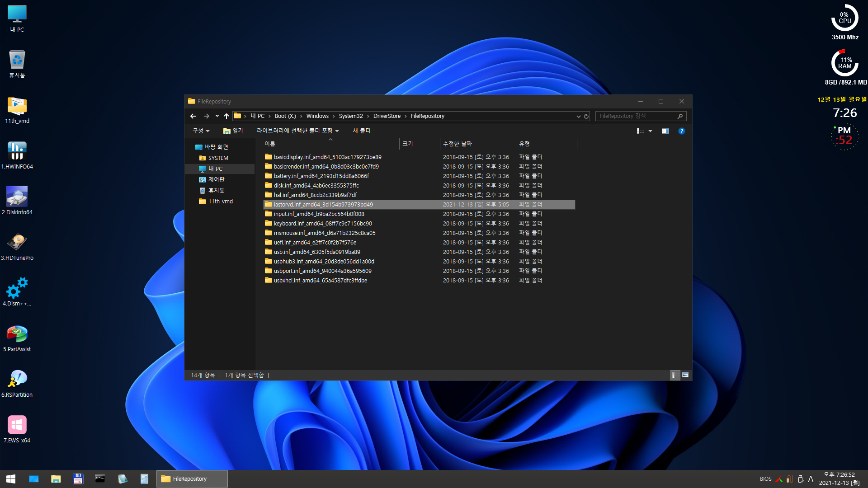Screen dimensions: 868x488
Task: Navigate to System32 breadcrumb
Action: (x=351, y=116)
